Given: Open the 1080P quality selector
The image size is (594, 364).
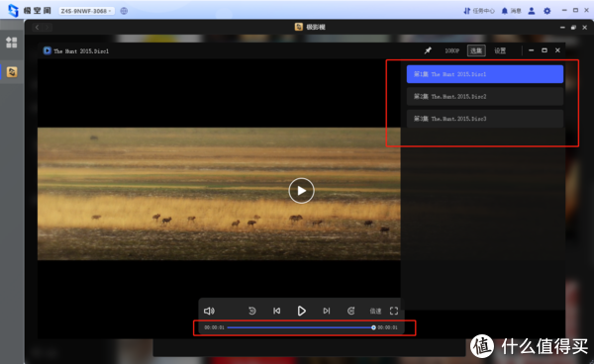Looking at the screenshot, I should 451,50.
